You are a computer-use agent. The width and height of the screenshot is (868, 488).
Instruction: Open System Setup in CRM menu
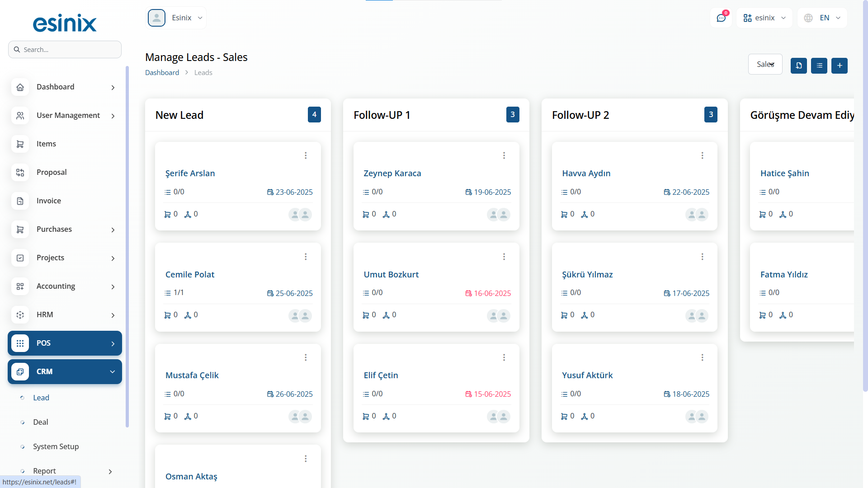(56, 446)
